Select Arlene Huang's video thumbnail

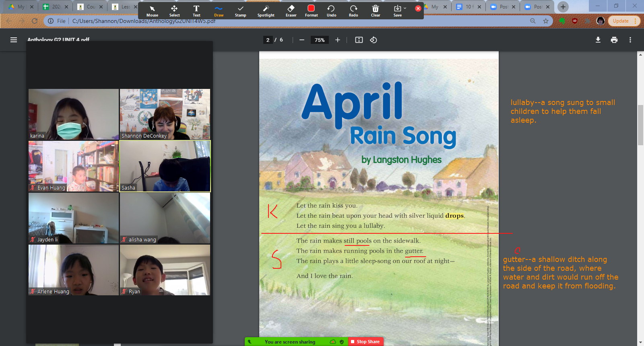click(x=74, y=270)
